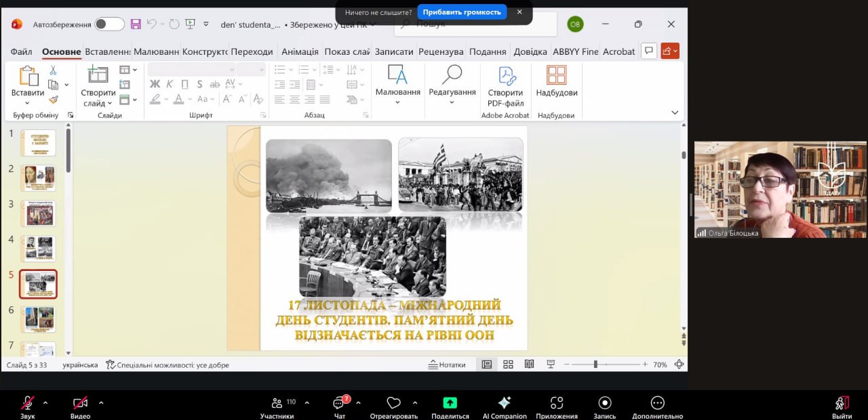This screenshot has height=420, width=868.
Task: Click the Save icon in title bar
Action: click(x=136, y=24)
